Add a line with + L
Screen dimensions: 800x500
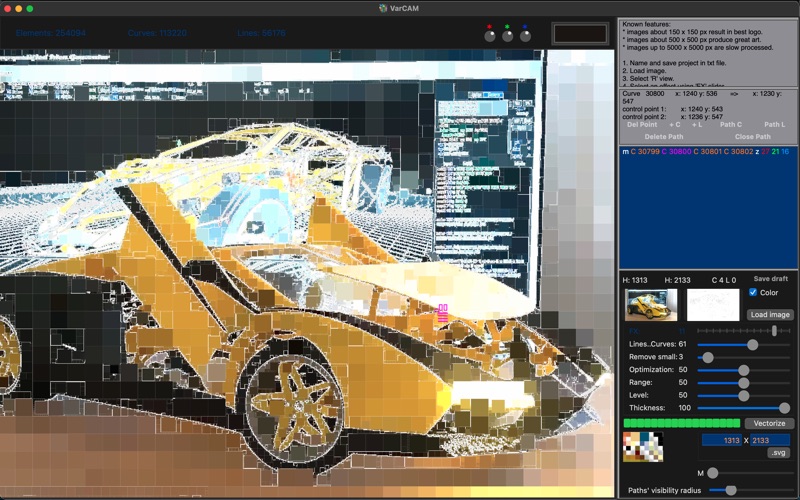click(x=697, y=124)
